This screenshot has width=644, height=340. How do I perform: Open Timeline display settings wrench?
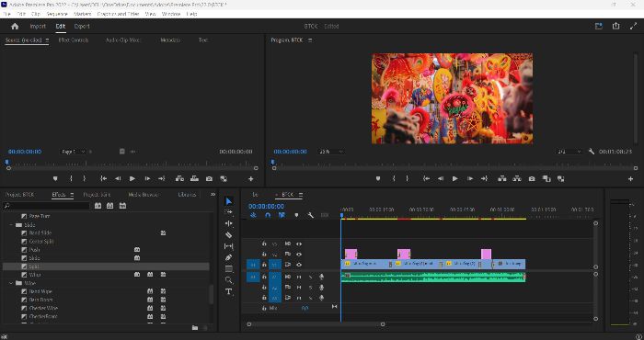click(x=311, y=215)
